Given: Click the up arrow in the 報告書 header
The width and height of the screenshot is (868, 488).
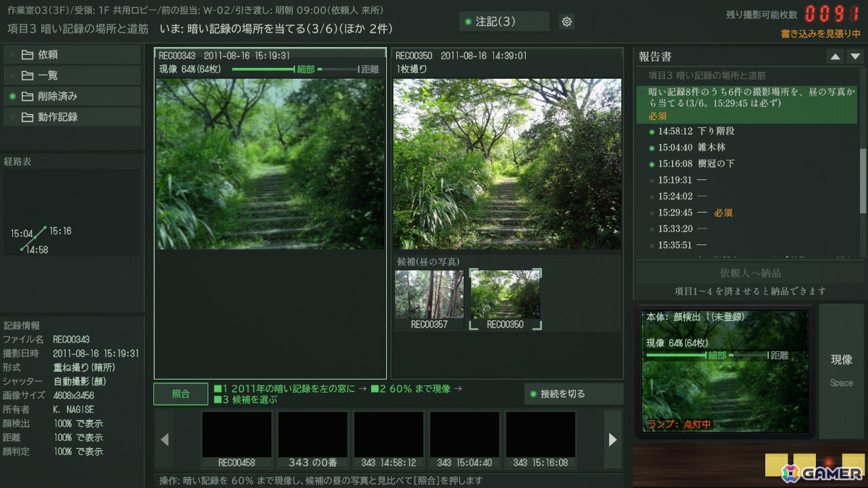Looking at the screenshot, I should [835, 56].
